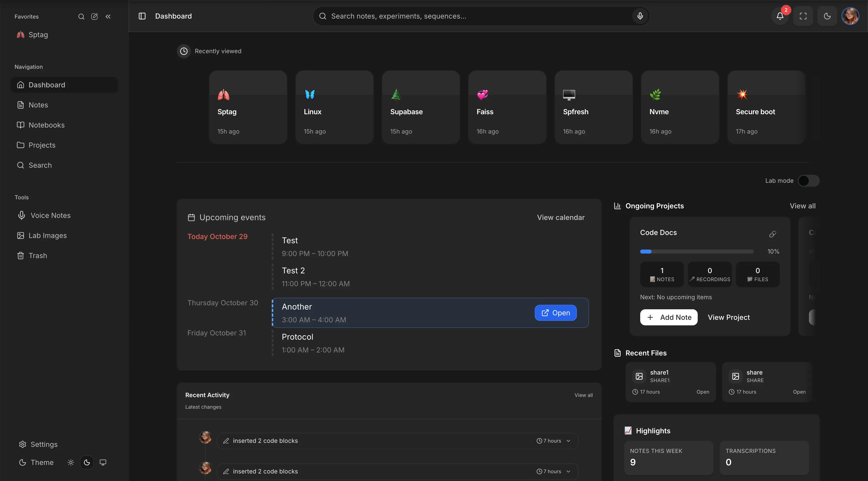Viewport: 868px width, 481px height.
Task: Click the microphone icon in search bar
Action: coord(640,16)
